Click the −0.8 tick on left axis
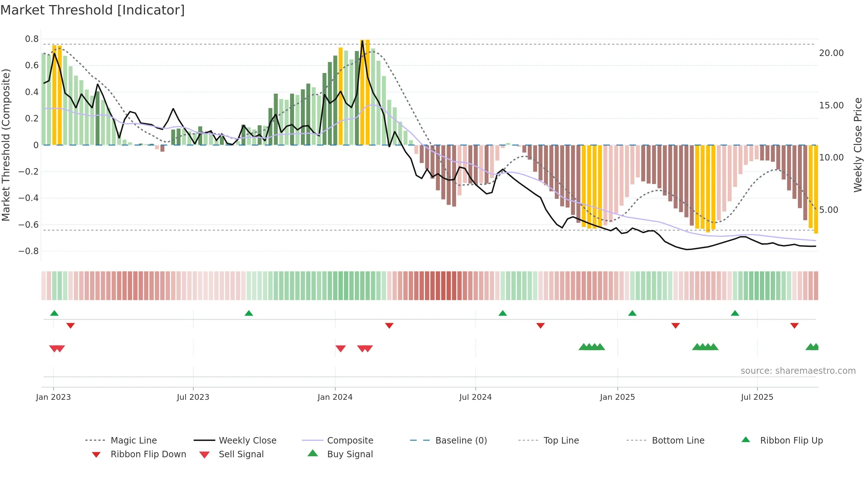This screenshot has width=868, height=488. click(x=29, y=251)
